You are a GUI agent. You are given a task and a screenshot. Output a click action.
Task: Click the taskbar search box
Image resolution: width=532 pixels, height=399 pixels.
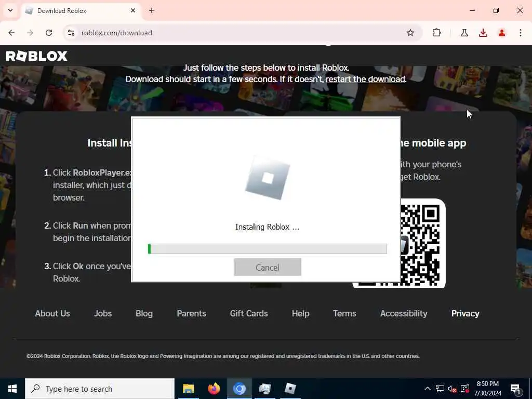click(x=100, y=389)
